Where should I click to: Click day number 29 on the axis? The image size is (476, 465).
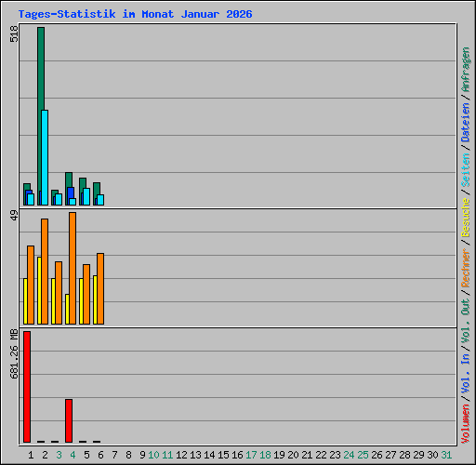pos(418,455)
